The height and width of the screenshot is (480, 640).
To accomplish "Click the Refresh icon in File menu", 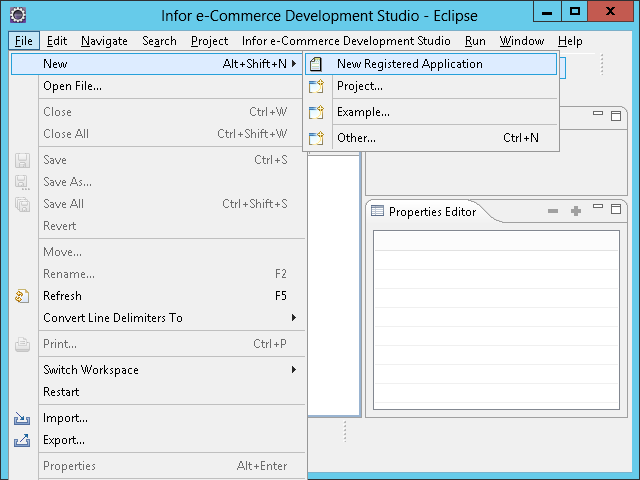I will 23,296.
